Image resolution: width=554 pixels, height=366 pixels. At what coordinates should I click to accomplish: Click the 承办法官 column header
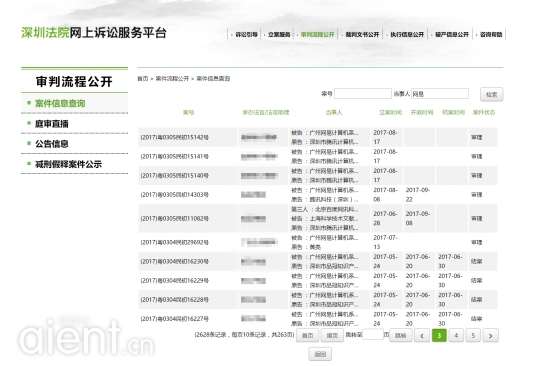[266, 112]
